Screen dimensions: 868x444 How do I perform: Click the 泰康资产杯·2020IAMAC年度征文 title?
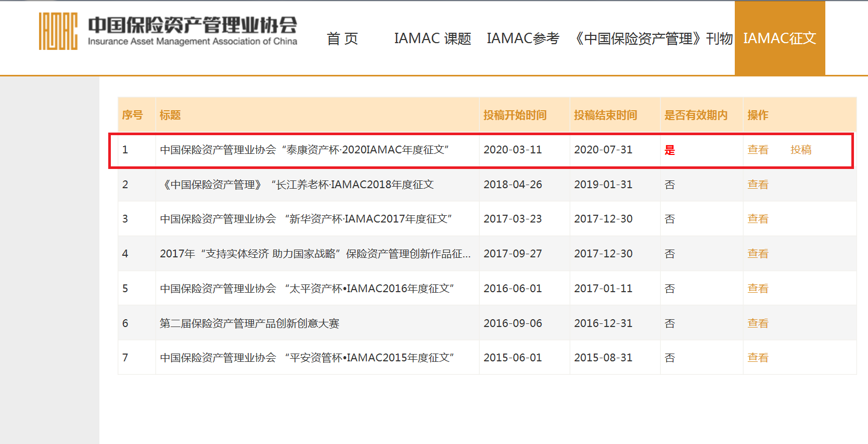[x=304, y=150]
